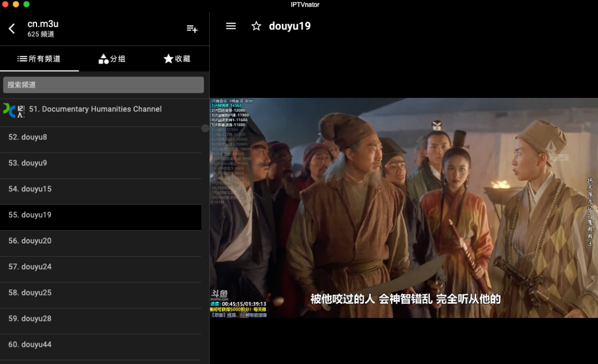Screen dimensions: 598x364
Task: Open the 分组 groups tab
Action: (x=112, y=59)
